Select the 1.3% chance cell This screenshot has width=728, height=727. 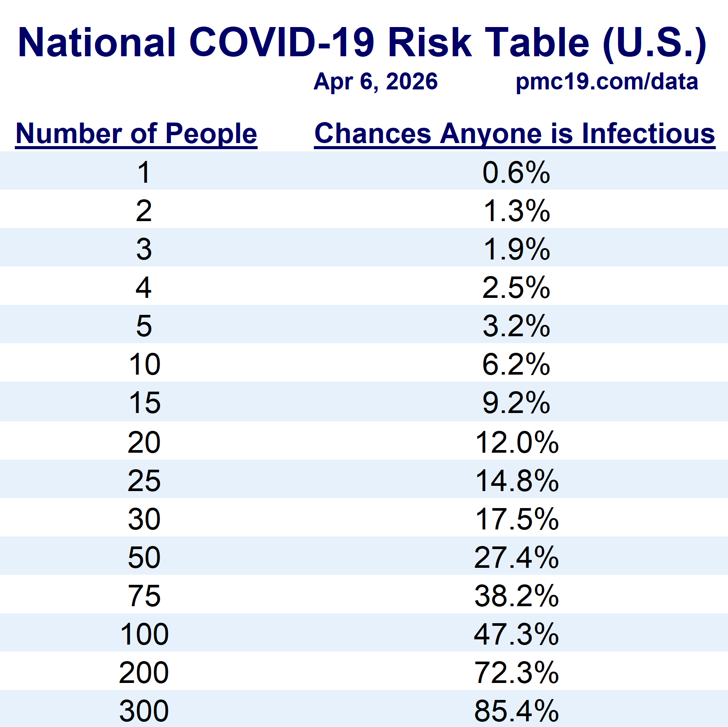pos(516,211)
